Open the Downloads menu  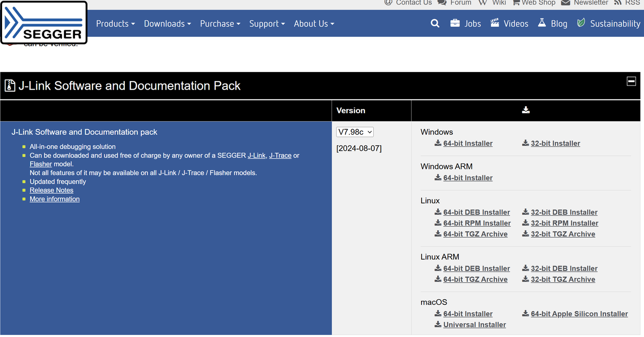pyautogui.click(x=167, y=24)
